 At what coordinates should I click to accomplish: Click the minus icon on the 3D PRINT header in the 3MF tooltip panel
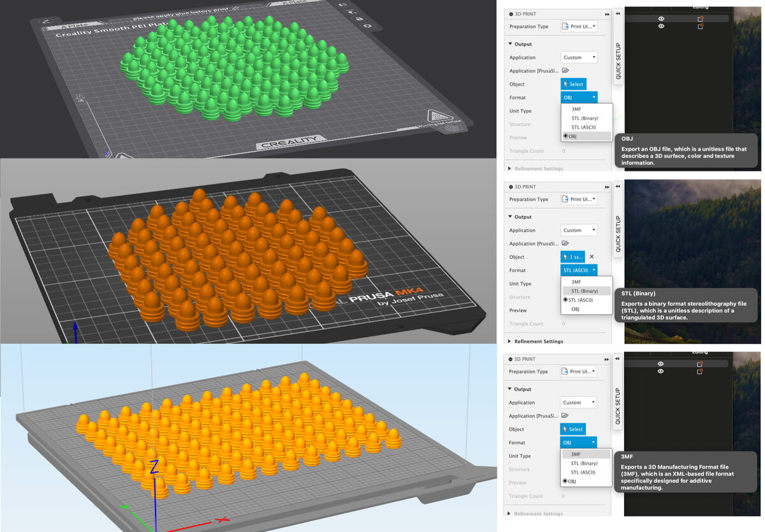pyautogui.click(x=511, y=359)
